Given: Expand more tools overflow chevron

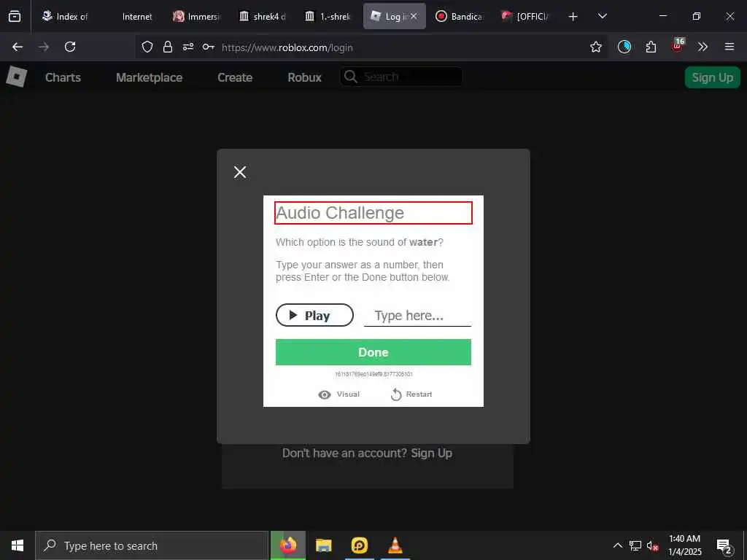Looking at the screenshot, I should (x=703, y=47).
